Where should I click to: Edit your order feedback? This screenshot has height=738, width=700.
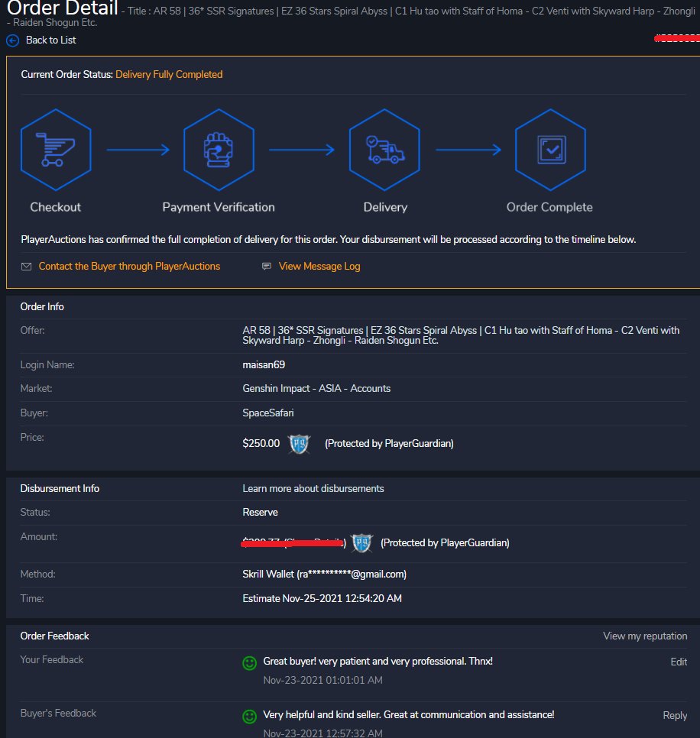679,662
